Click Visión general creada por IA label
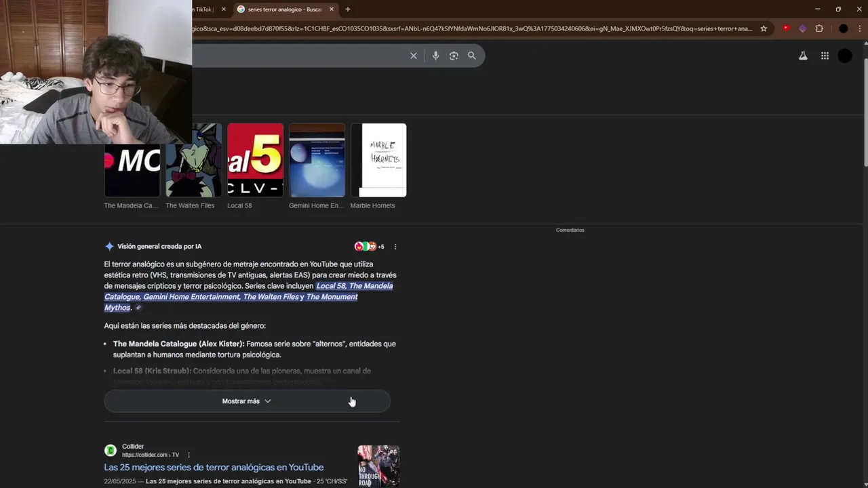Viewport: 868px width, 488px height. (159, 247)
